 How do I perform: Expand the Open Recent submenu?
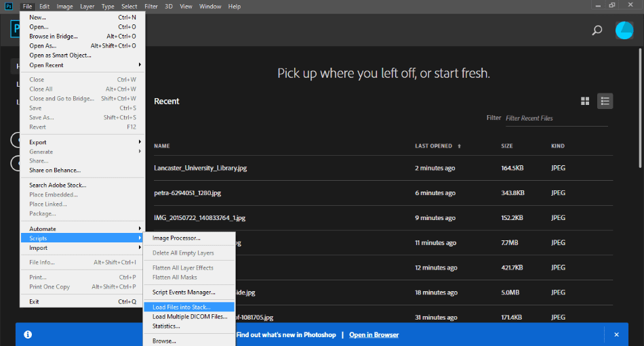coord(82,65)
